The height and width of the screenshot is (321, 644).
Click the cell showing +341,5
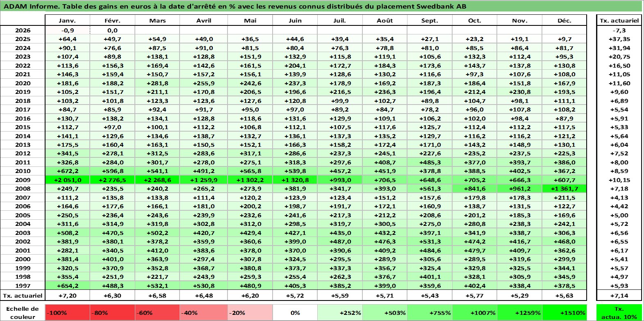point(67,153)
